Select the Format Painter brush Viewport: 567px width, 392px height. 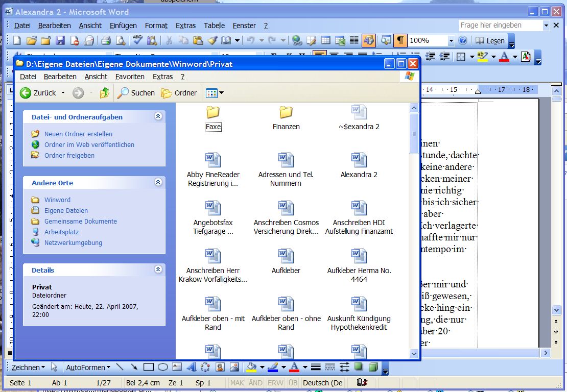(x=212, y=40)
